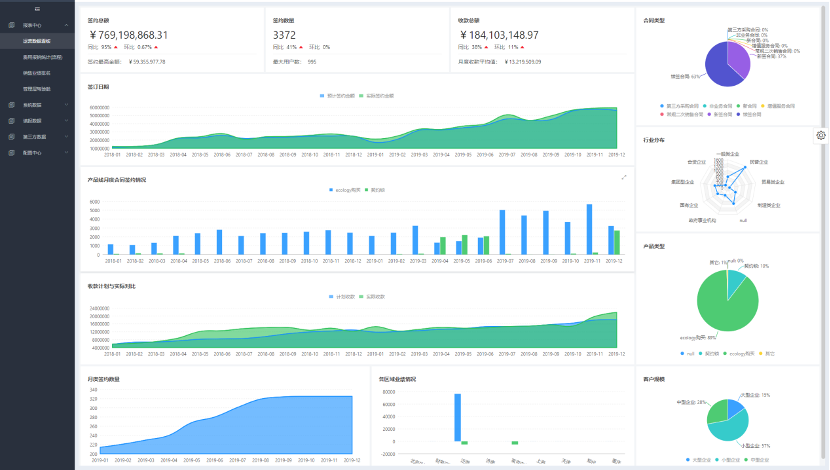Click the red up arrow beside 95%
Image resolution: width=830 pixels, height=470 pixels.
pyautogui.click(x=116, y=47)
